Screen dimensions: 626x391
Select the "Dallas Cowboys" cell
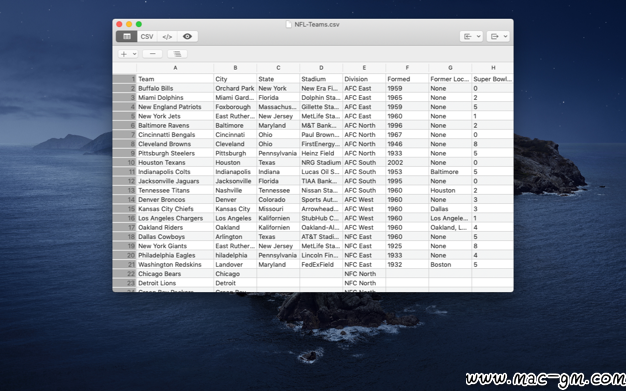tap(175, 236)
